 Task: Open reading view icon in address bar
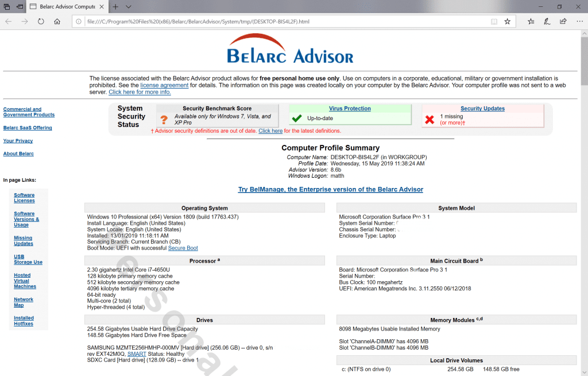pyautogui.click(x=494, y=21)
